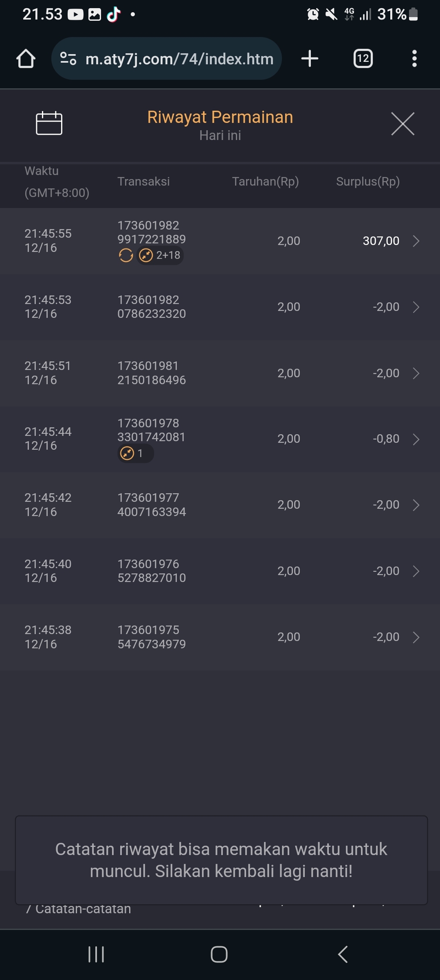
Task: Tap the browser home icon
Action: [26, 59]
